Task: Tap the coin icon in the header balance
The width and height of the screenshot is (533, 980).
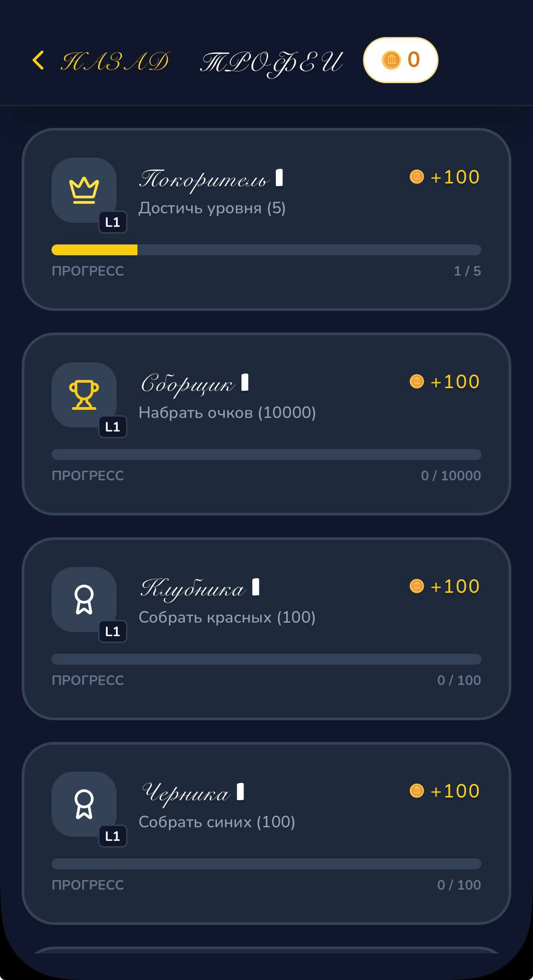Action: click(391, 59)
